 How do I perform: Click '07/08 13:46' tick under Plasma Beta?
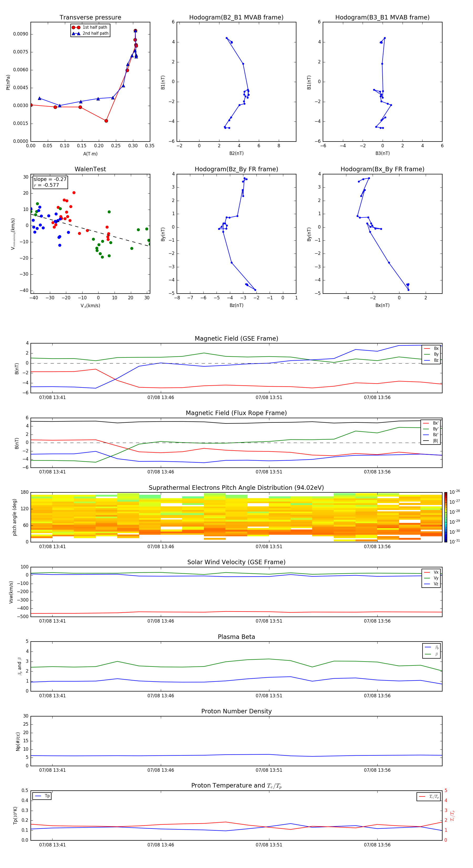161,695
